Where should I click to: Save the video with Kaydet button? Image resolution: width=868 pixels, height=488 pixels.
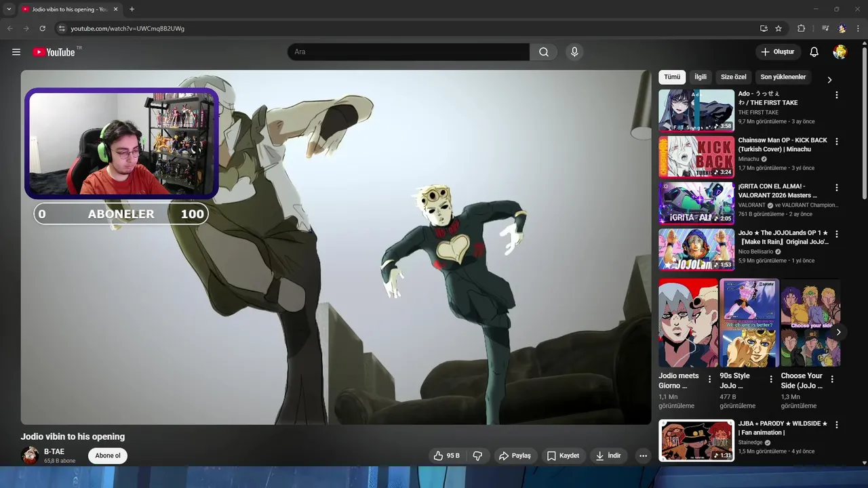pyautogui.click(x=563, y=456)
